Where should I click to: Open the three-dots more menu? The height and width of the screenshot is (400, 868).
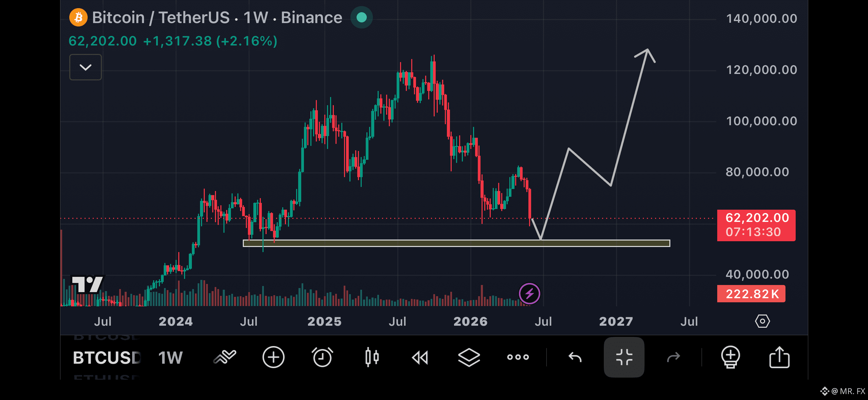click(518, 357)
